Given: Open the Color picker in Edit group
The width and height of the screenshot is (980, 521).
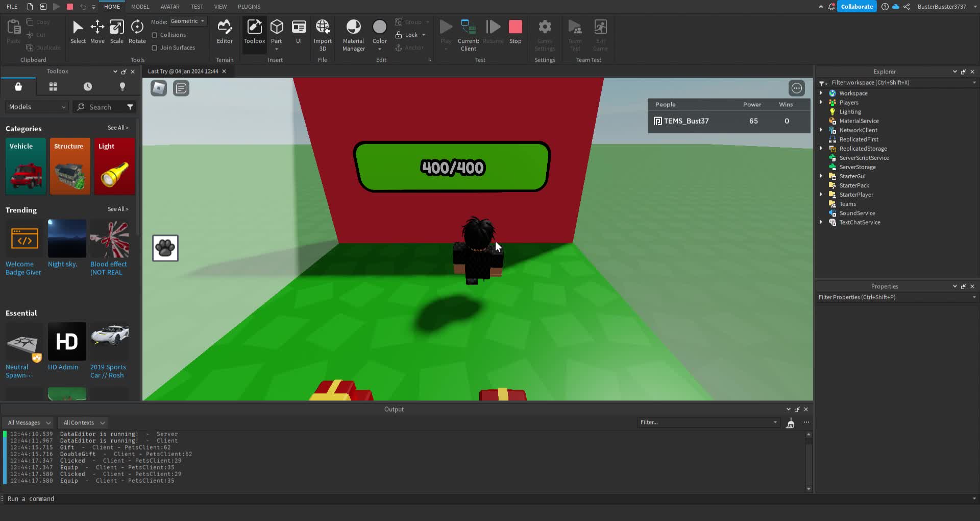Looking at the screenshot, I should [x=380, y=32].
